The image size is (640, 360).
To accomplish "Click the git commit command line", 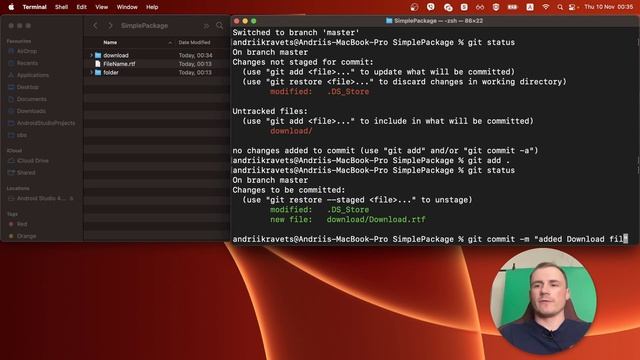I will (x=430, y=239).
